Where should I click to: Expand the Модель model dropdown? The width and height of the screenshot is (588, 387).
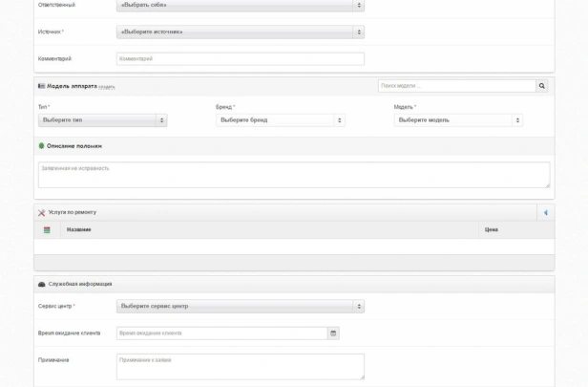(x=458, y=120)
